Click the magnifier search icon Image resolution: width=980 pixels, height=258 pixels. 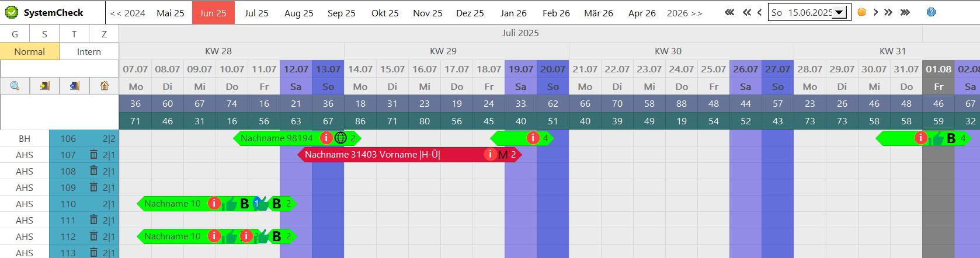pos(15,86)
